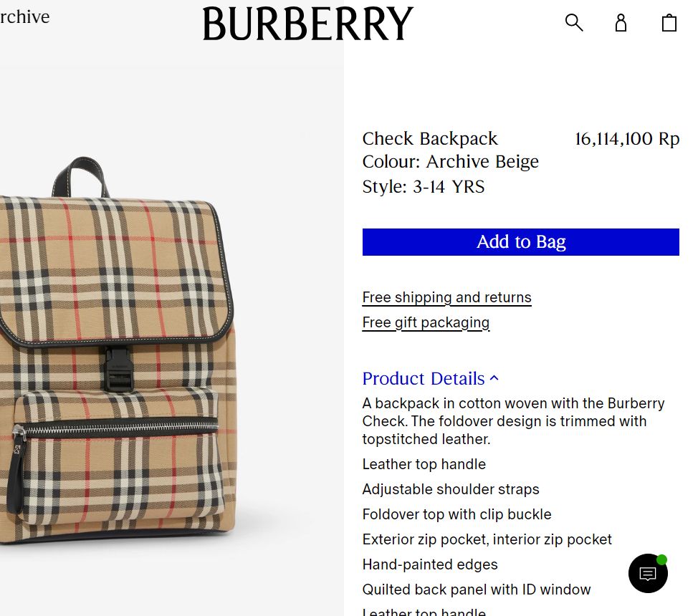The image size is (698, 616).
Task: Click the Adjustable shoulder straps detail
Action: 451,489
